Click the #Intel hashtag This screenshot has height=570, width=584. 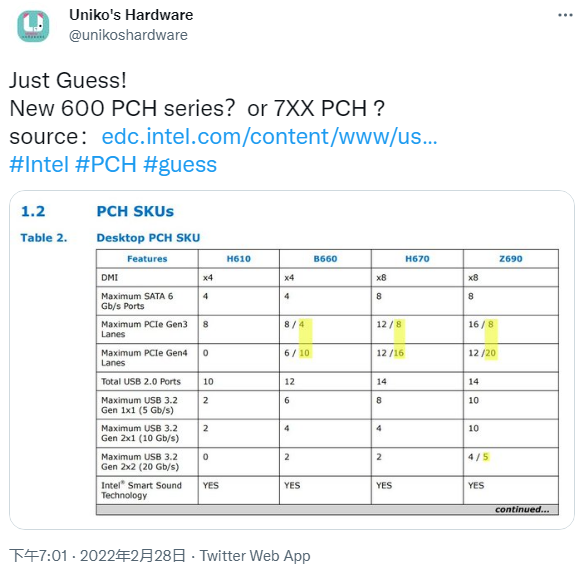(39, 164)
